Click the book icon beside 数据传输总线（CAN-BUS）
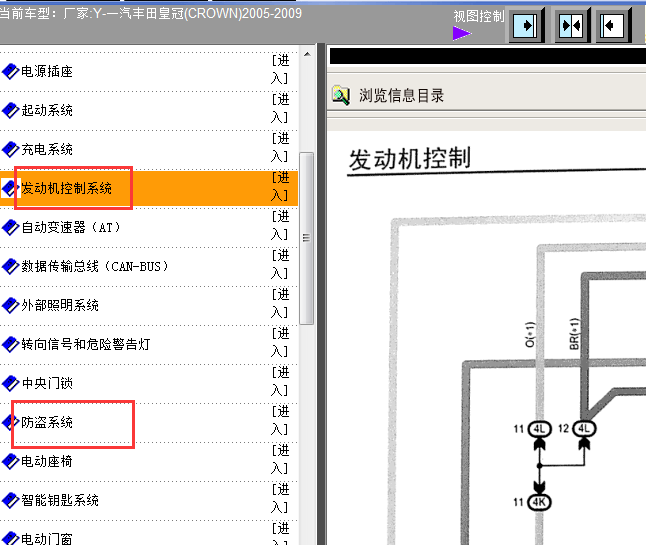The height and width of the screenshot is (545, 646). (x=10, y=266)
